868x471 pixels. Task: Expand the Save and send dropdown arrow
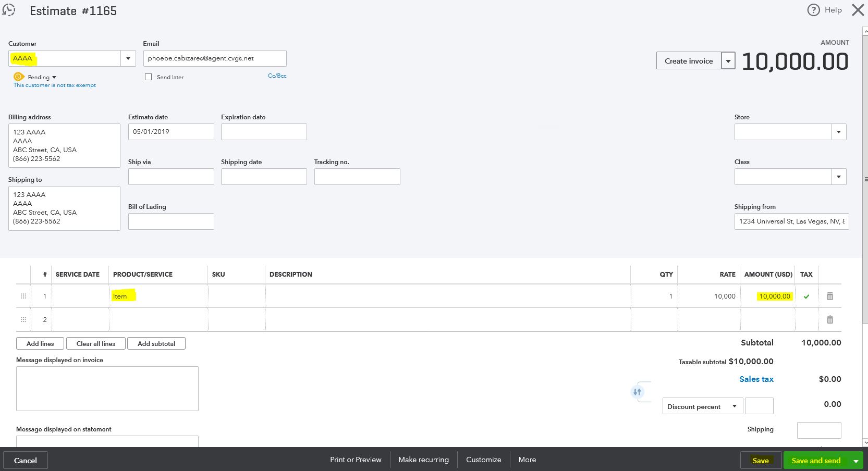[x=857, y=460]
